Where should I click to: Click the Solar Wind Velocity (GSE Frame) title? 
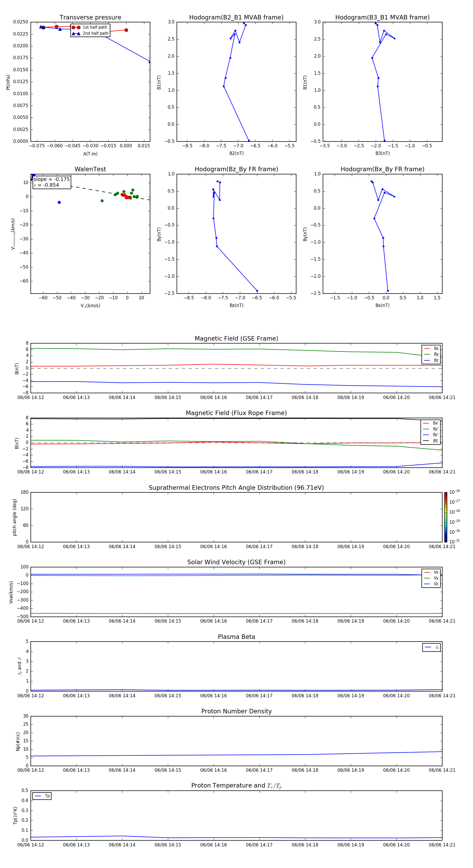[236, 562]
